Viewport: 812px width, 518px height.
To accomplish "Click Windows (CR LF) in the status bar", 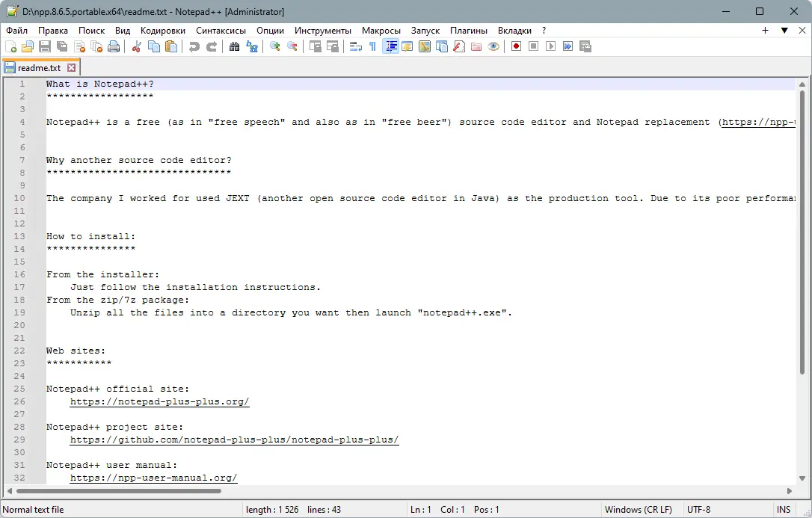I will pos(638,510).
